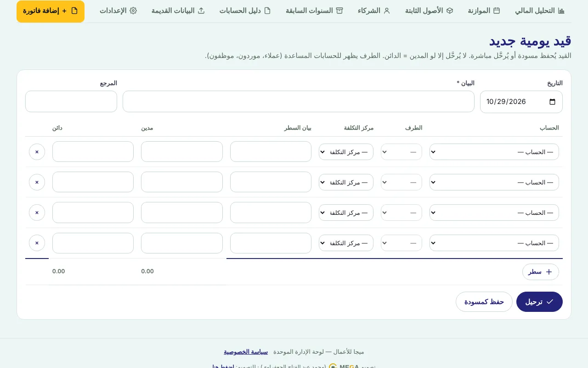588x368 pixels.
Task: Remove the third journal line with ×
Action: [37, 213]
